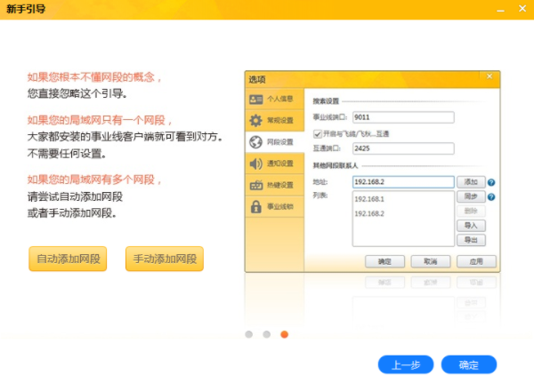534x392 pixels.
Task: Open the 事业线锁 tab in 选项
Action: 274,206
